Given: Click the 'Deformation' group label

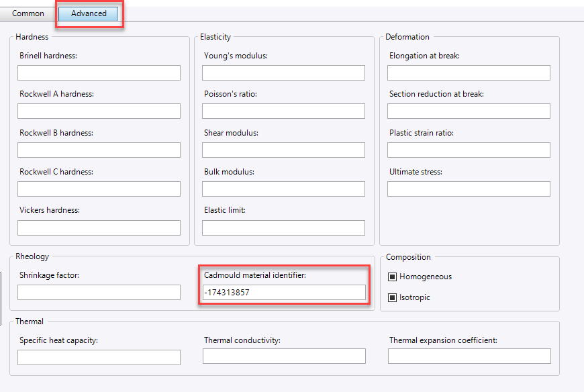Looking at the screenshot, I should point(407,37).
